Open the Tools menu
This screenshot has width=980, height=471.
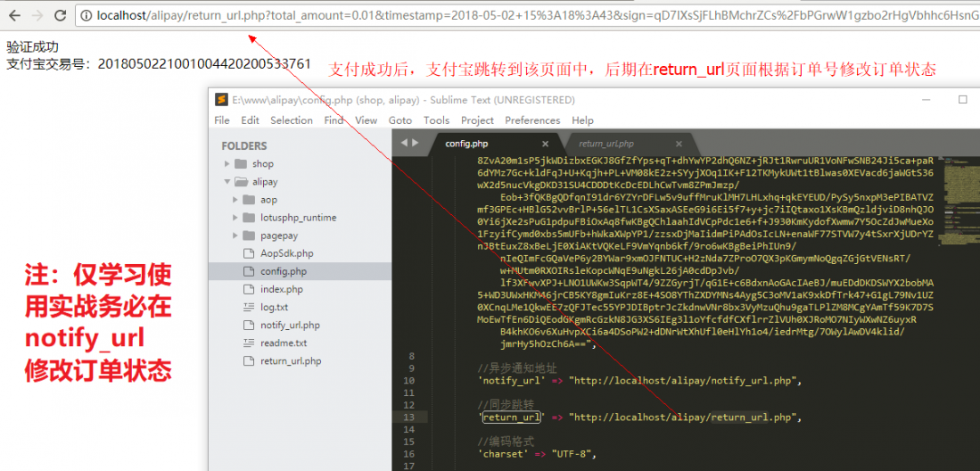coord(436,120)
